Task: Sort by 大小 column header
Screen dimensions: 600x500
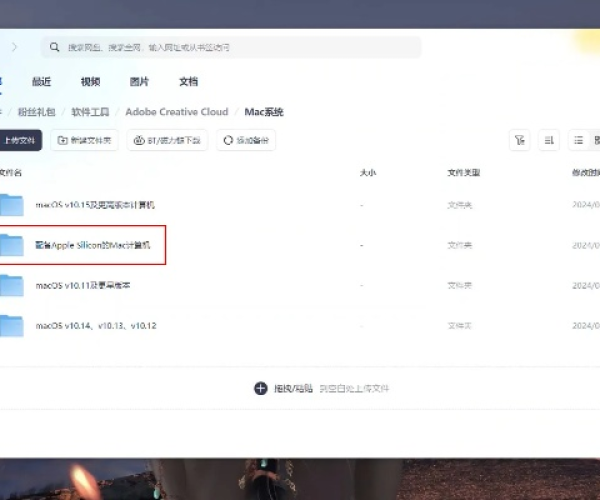Action: [x=368, y=173]
